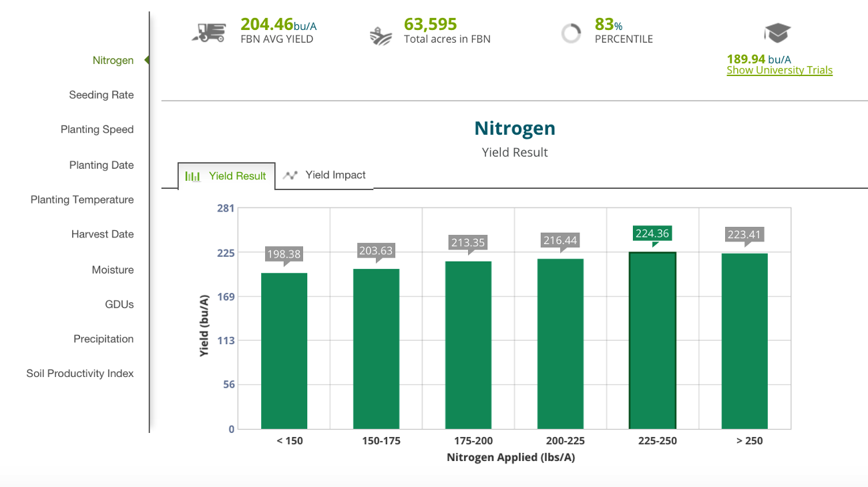Viewport: 868px width, 487px height.
Task: Navigate to Harvest Date
Action: [x=102, y=234]
